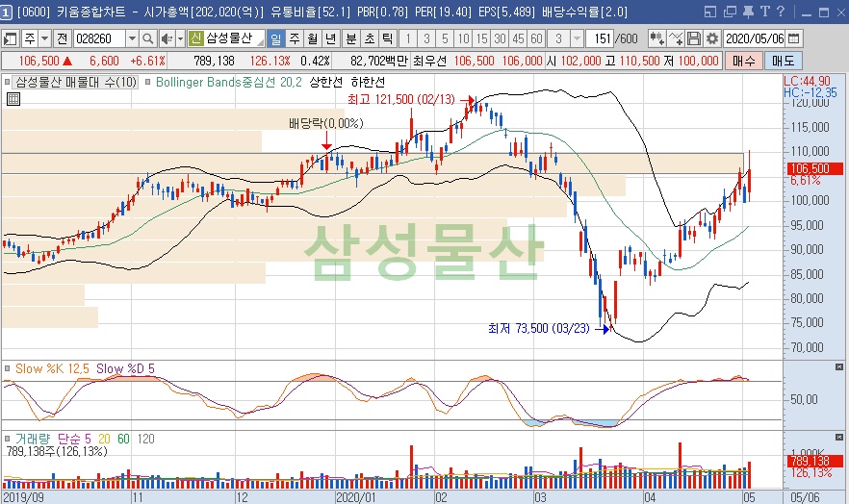This screenshot has width=849, height=504.
Task: Click the 하한선 legend label
Action: pyautogui.click(x=368, y=82)
